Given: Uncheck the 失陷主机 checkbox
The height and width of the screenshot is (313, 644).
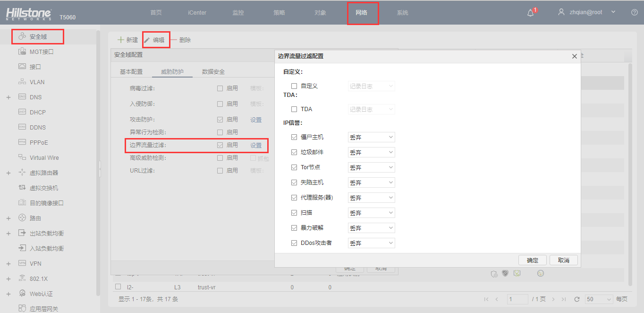Looking at the screenshot, I should coord(294,183).
